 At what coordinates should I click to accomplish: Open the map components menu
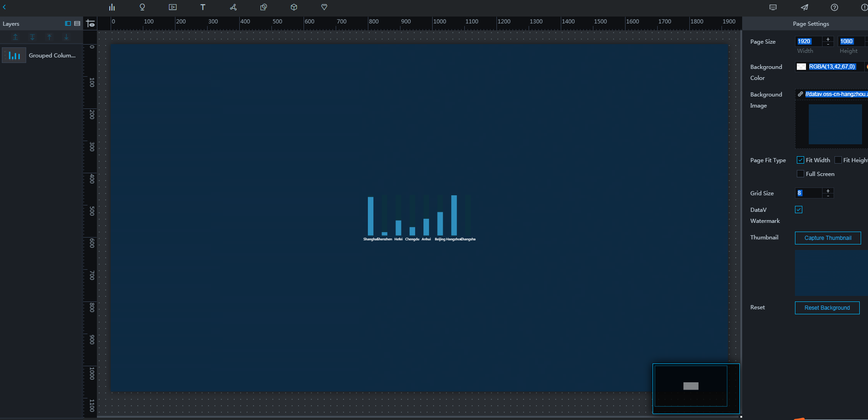(142, 7)
